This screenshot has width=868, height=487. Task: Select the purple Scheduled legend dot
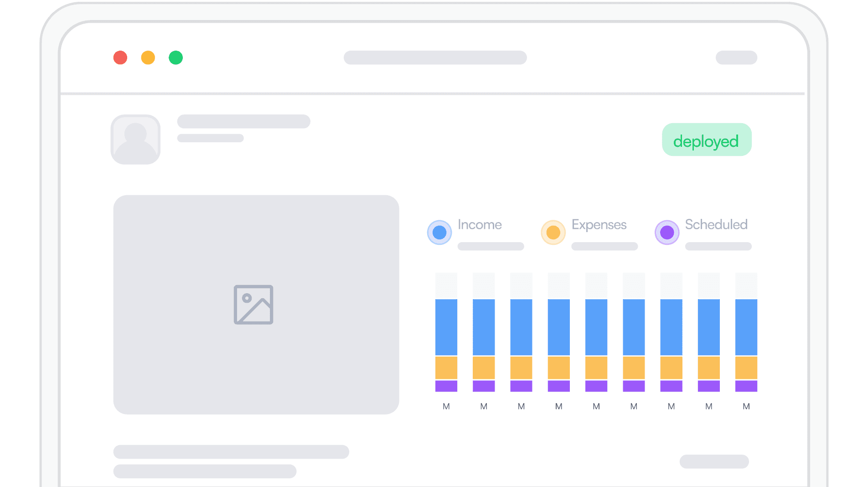point(667,233)
